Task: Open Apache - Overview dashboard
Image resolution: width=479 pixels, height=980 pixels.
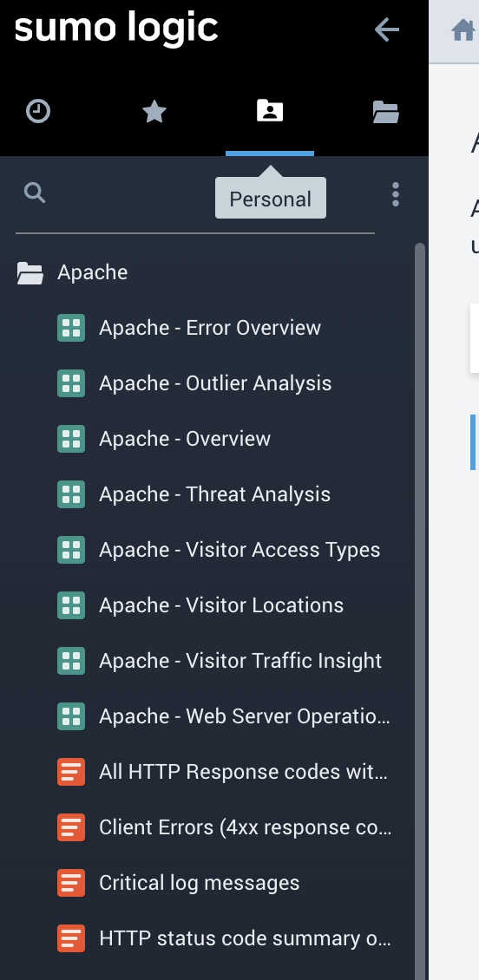Action: tap(185, 439)
